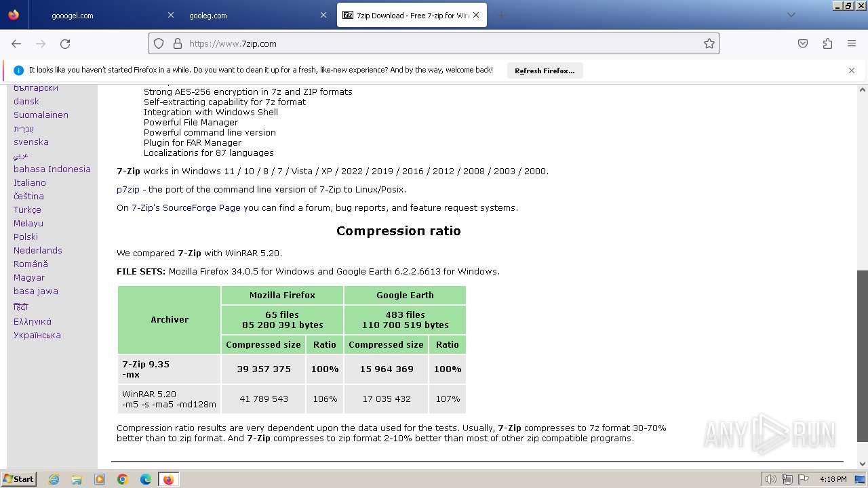Select Suomalainen language link
The image size is (868, 488).
[x=41, y=115]
